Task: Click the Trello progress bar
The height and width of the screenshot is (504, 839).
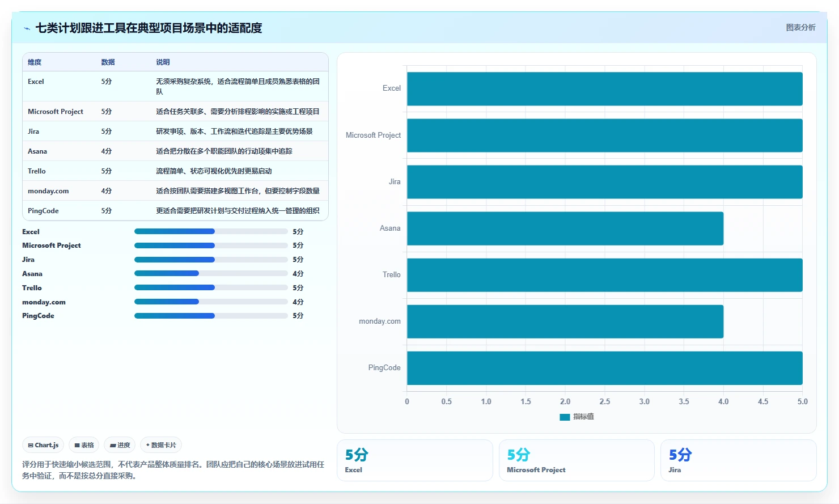Action: pyautogui.click(x=211, y=287)
